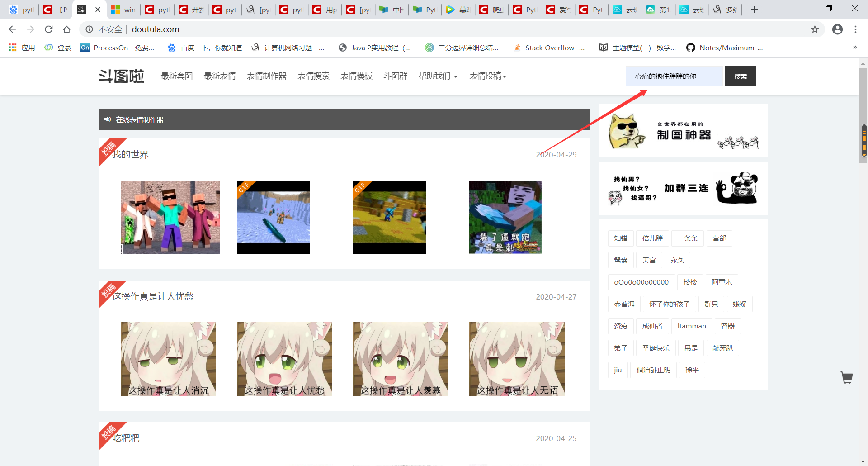This screenshot has height=466, width=868.
Task: Reload the page with refresh icon
Action: click(x=48, y=29)
